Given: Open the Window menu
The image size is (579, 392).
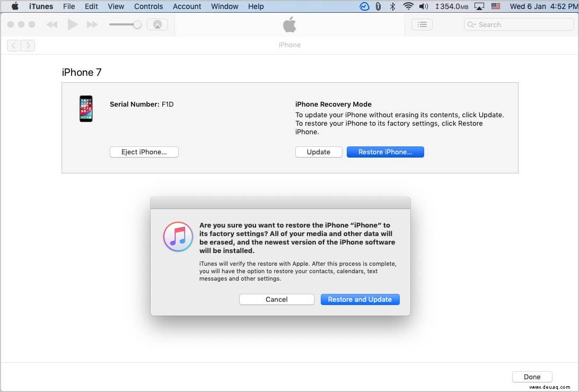Looking at the screenshot, I should click(x=224, y=6).
